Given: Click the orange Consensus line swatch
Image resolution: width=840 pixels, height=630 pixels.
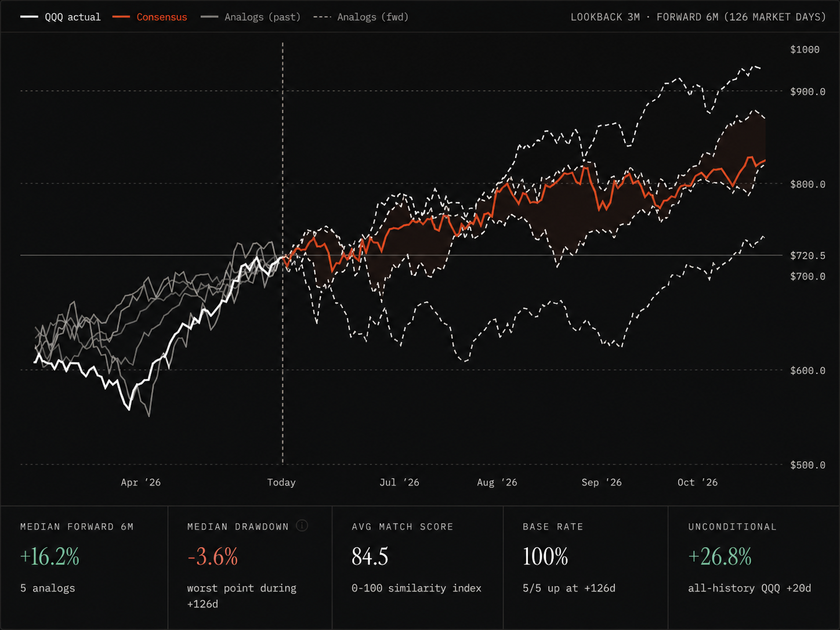Looking at the screenshot, I should click(121, 17).
